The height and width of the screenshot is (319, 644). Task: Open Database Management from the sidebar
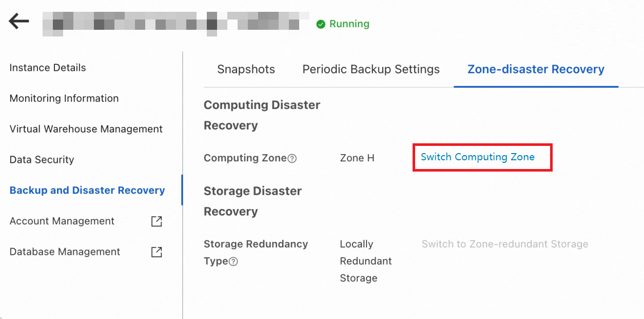(65, 252)
